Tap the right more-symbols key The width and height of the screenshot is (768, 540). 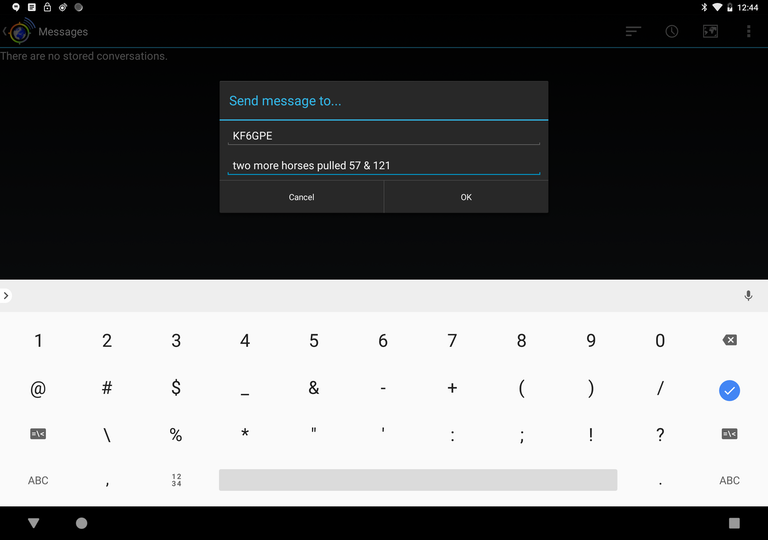729,434
